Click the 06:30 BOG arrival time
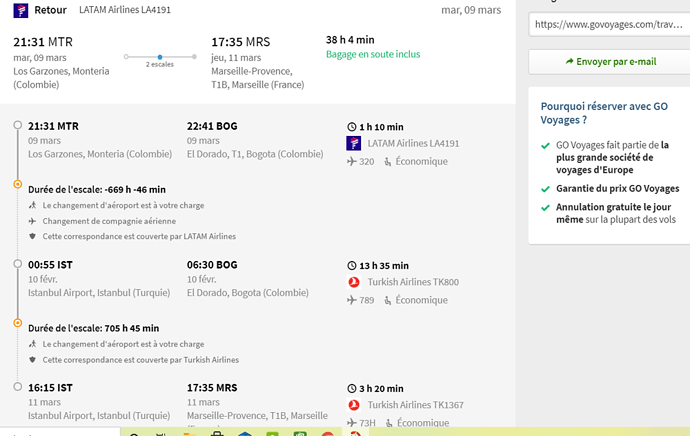690x436 pixels. click(x=212, y=265)
